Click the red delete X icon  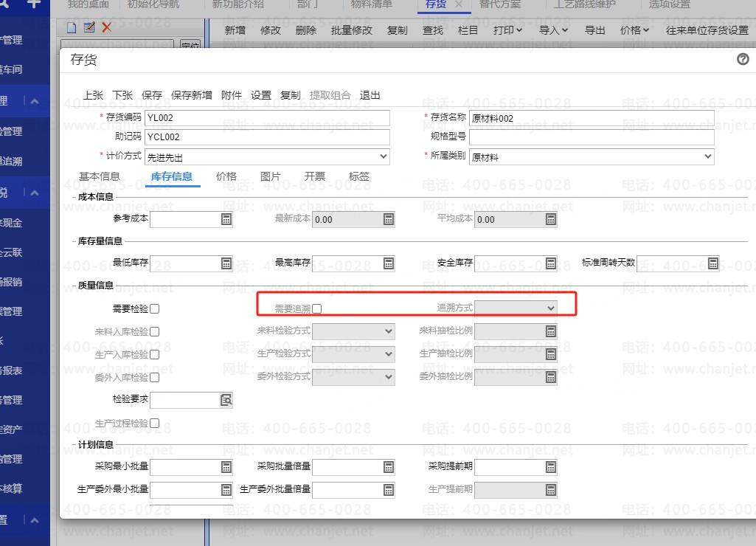107,28
